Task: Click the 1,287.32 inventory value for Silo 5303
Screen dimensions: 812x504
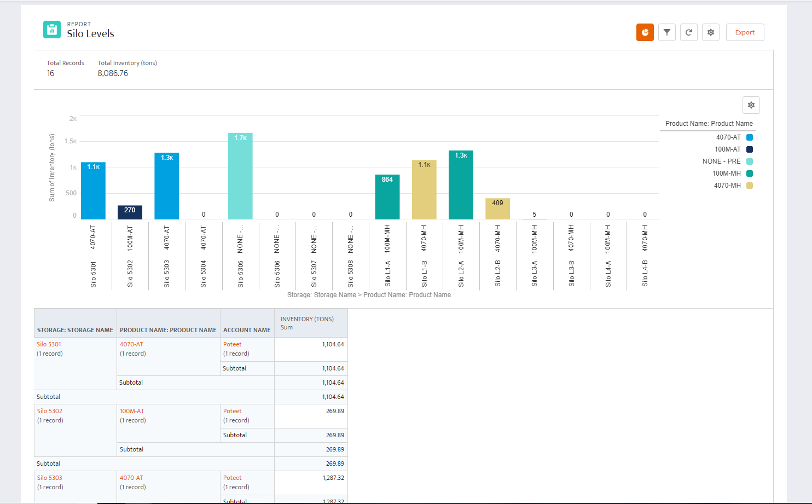Action: (333, 478)
